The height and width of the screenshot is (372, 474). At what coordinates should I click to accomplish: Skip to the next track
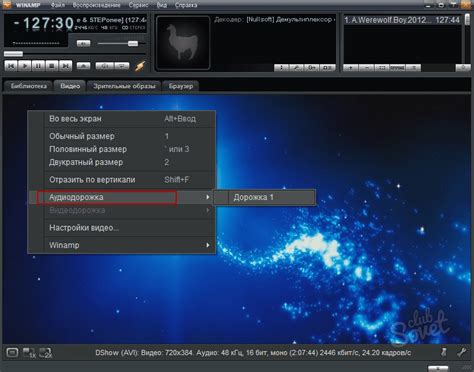click(65, 66)
